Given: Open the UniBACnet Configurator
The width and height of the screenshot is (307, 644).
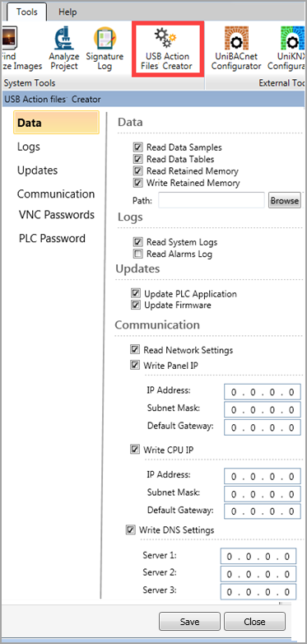Looking at the screenshot, I should point(236,49).
